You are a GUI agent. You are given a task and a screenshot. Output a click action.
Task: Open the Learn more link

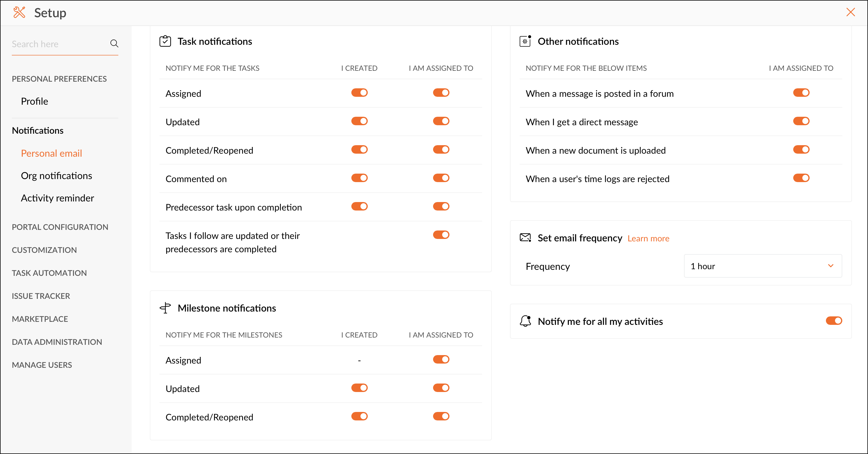click(x=648, y=238)
